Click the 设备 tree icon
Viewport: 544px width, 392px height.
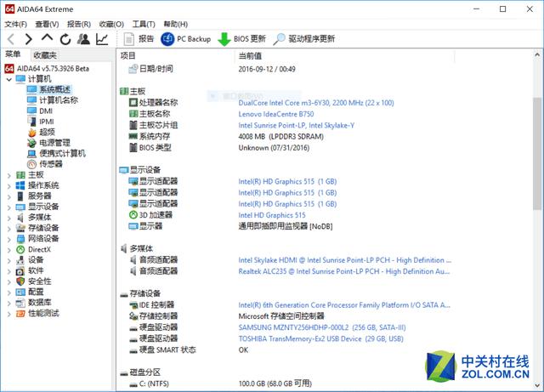[20, 260]
